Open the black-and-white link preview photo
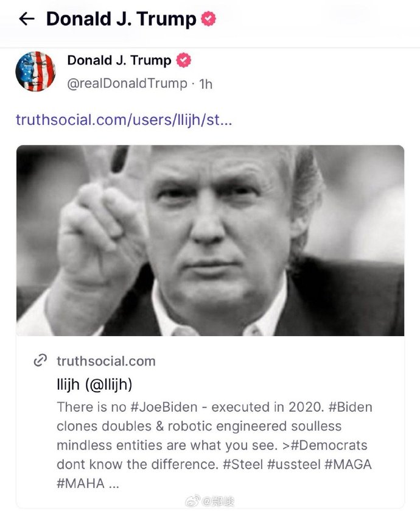This screenshot has width=420, height=511. (x=210, y=241)
